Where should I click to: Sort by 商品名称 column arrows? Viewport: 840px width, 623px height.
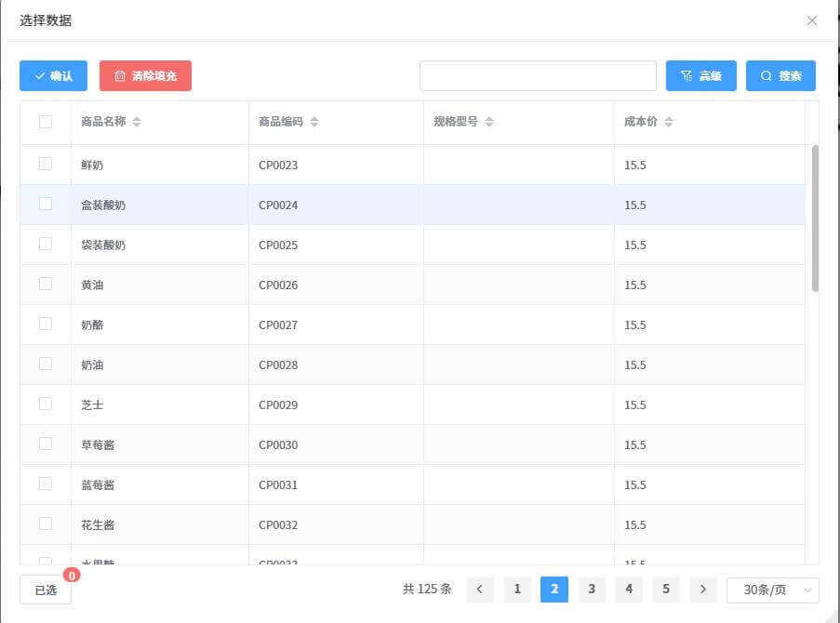pos(137,122)
